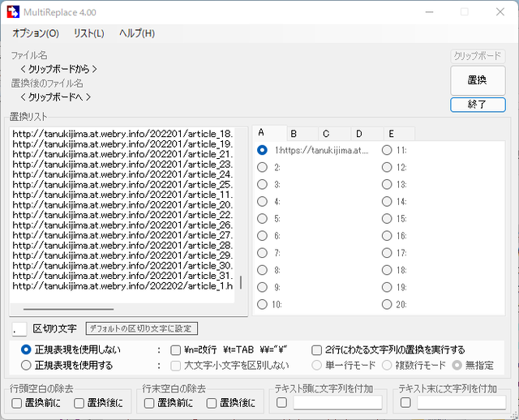Select radio slot 13
The image size is (519, 420).
(x=387, y=184)
